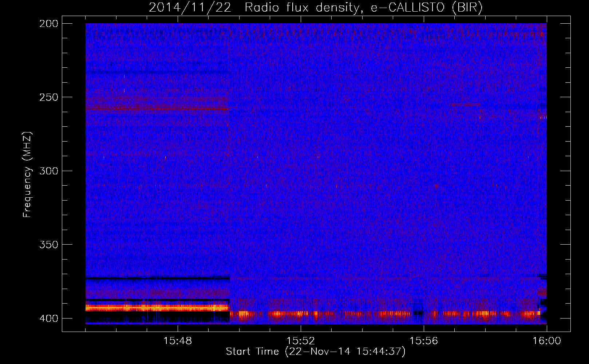Click the "Start Time (22-Nov-14 15:44:37)" label

316,351
